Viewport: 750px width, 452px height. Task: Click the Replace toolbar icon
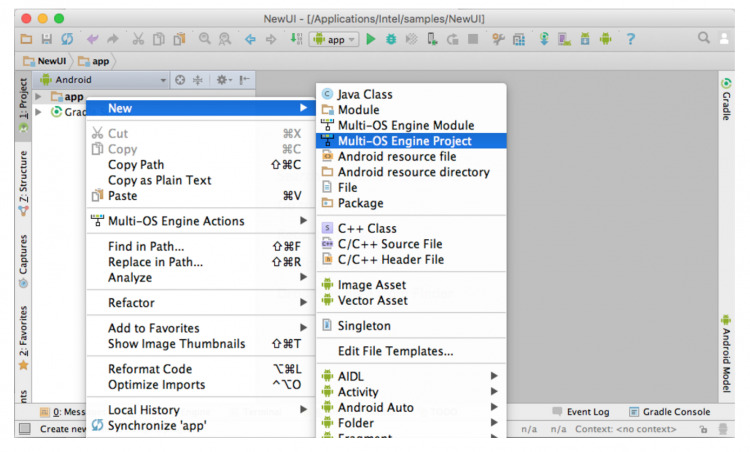tap(225, 39)
